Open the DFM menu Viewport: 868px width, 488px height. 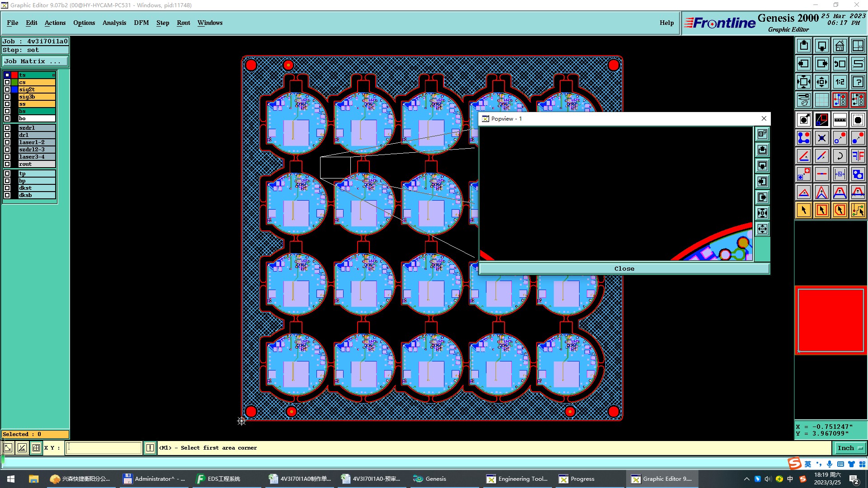141,23
